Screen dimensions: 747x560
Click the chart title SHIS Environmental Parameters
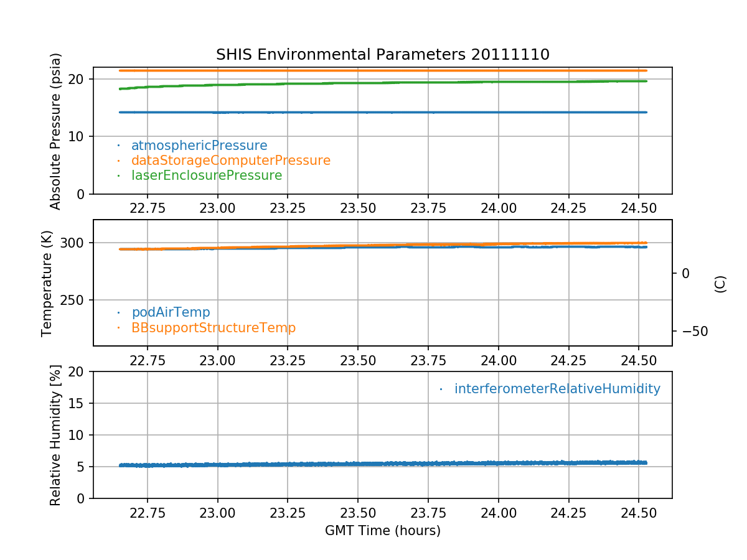[x=382, y=55]
